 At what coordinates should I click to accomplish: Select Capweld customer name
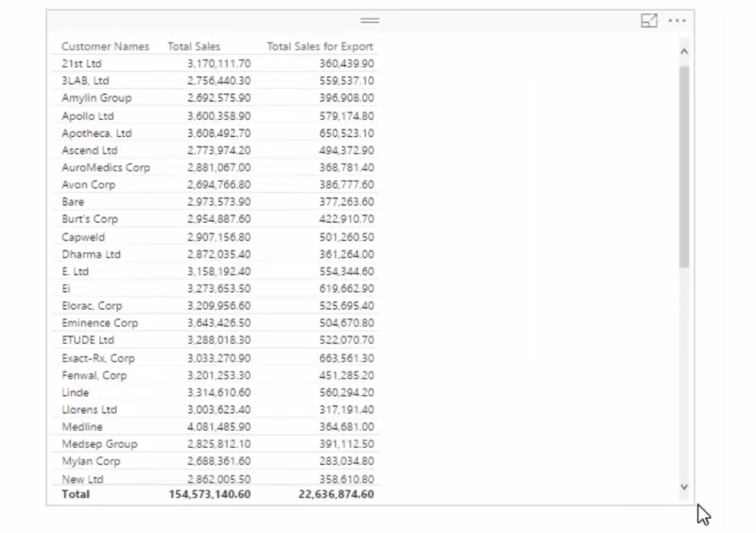[83, 237]
